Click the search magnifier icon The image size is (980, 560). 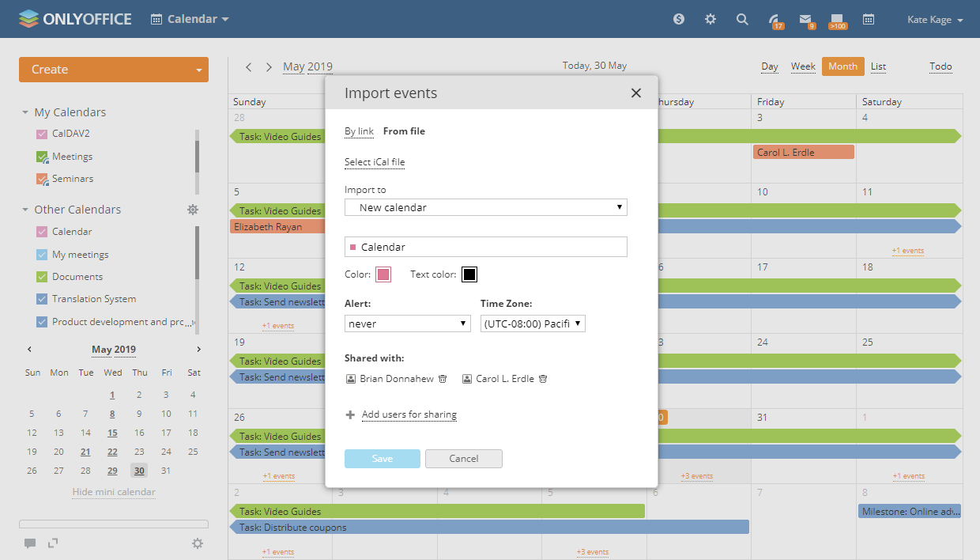click(742, 19)
